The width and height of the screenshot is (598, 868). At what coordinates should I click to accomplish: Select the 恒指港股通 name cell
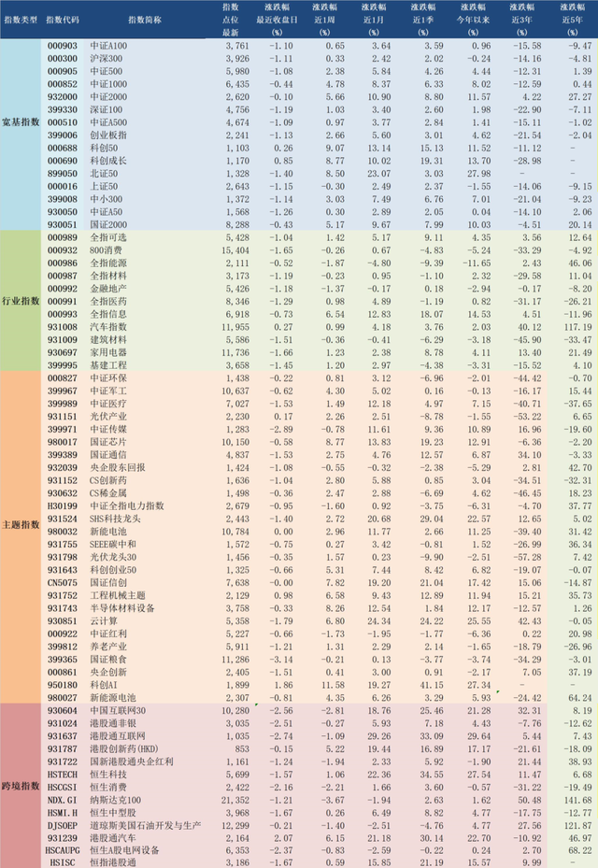pyautogui.click(x=113, y=862)
